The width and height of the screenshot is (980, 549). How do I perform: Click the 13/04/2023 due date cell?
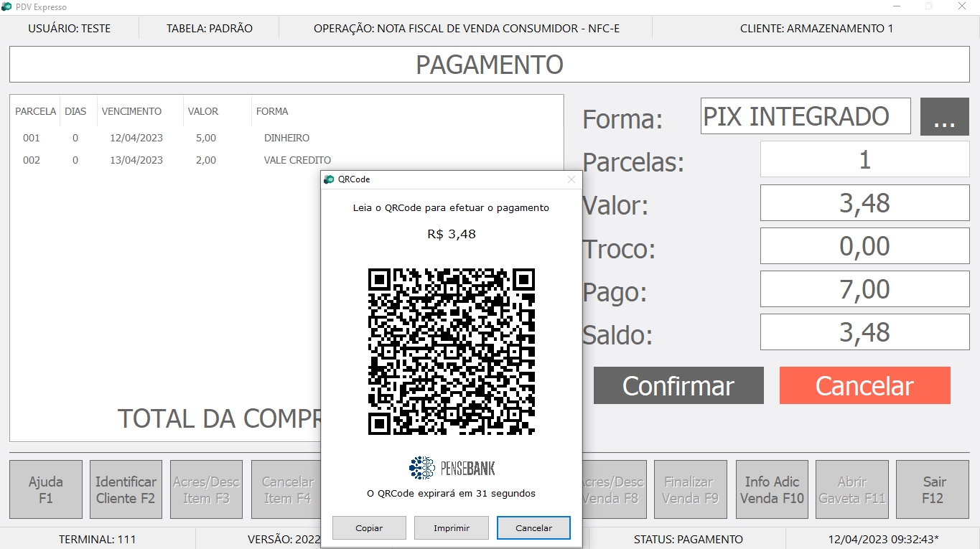point(136,160)
